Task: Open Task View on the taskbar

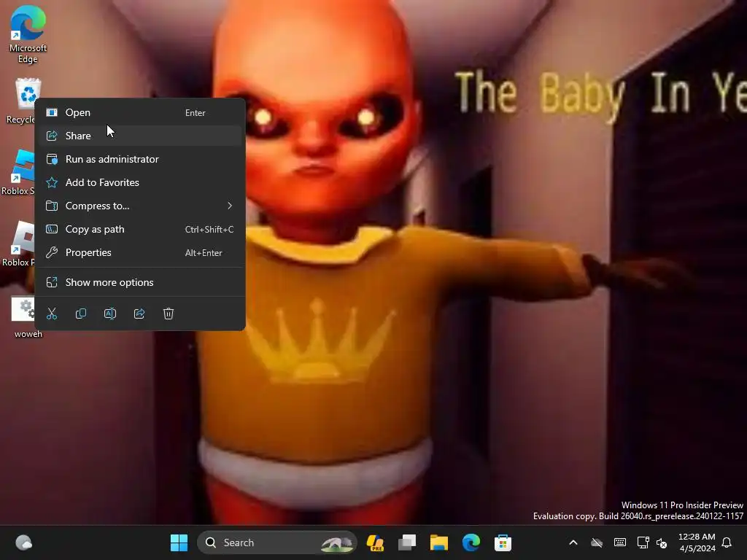Action: pos(407,542)
